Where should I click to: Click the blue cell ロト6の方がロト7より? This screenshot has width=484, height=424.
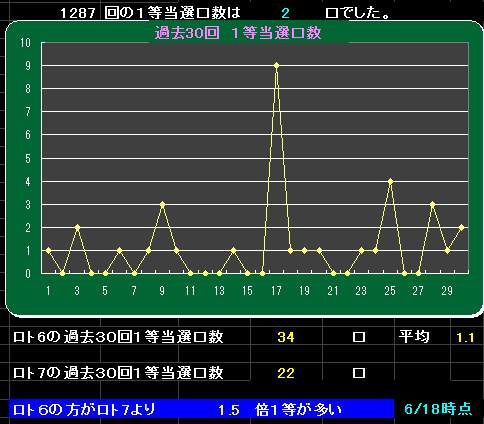(84, 409)
